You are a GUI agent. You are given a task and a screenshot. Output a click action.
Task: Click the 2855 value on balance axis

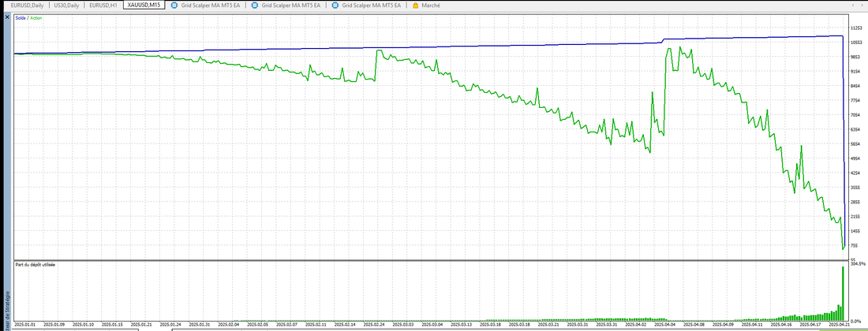pos(856,203)
